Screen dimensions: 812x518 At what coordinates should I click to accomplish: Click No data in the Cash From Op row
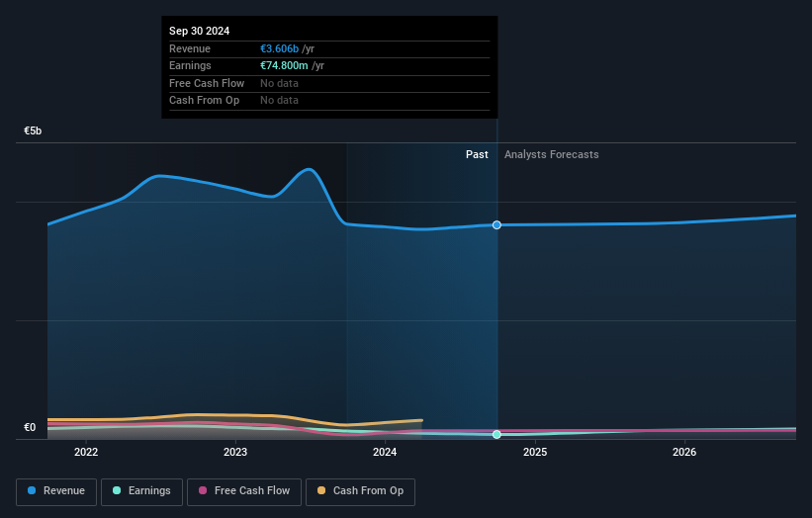[279, 101]
